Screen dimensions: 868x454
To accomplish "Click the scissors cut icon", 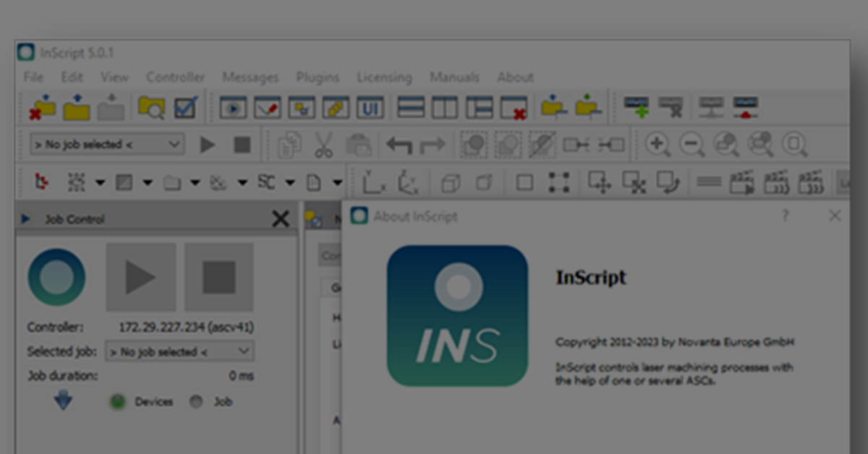I will click(323, 145).
